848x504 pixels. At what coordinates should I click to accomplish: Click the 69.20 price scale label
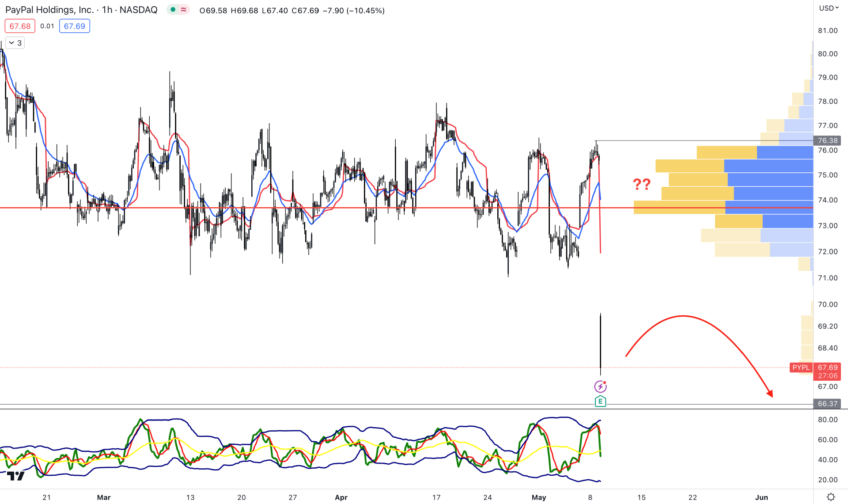point(828,326)
